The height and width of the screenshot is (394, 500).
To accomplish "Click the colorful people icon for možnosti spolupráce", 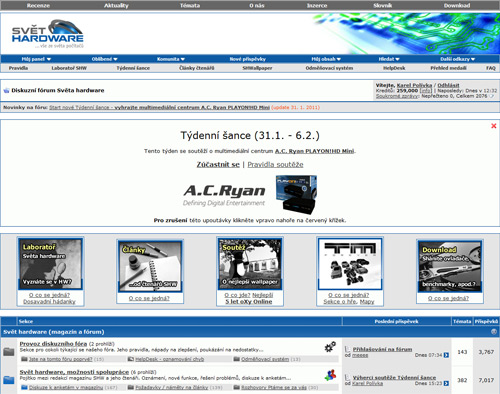I will coord(330,375).
